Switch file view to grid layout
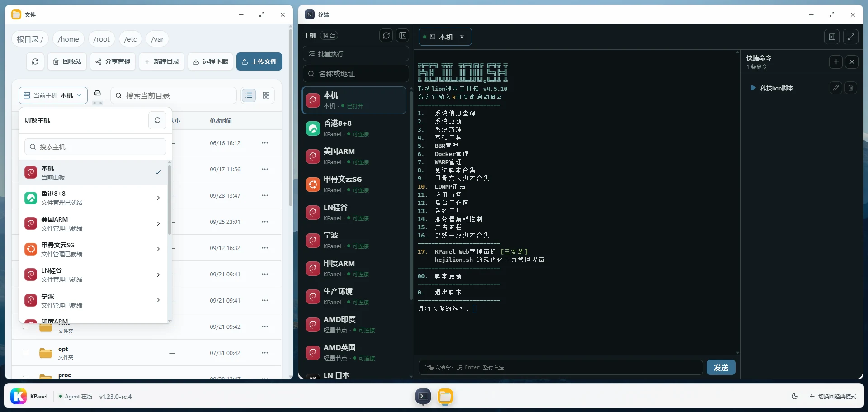The image size is (868, 412). pos(266,95)
